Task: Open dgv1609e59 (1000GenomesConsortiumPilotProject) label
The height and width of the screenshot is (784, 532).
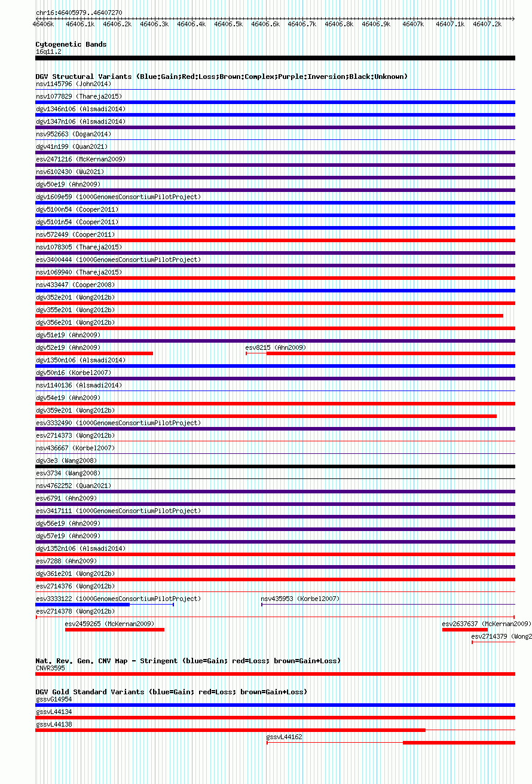Action: 118,197
